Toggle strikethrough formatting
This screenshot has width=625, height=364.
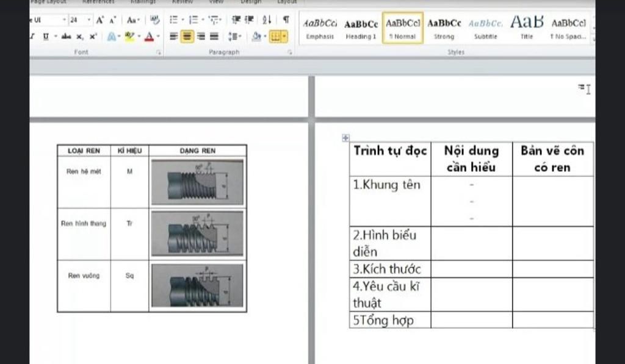click(66, 37)
